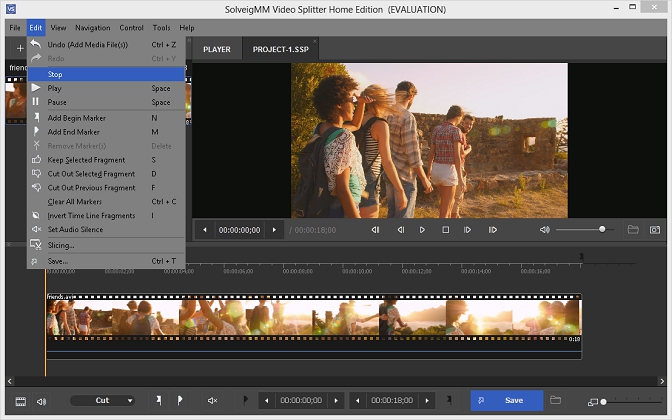672x420 pixels.
Task: Select Stop in the Edit menu
Action: (106, 74)
